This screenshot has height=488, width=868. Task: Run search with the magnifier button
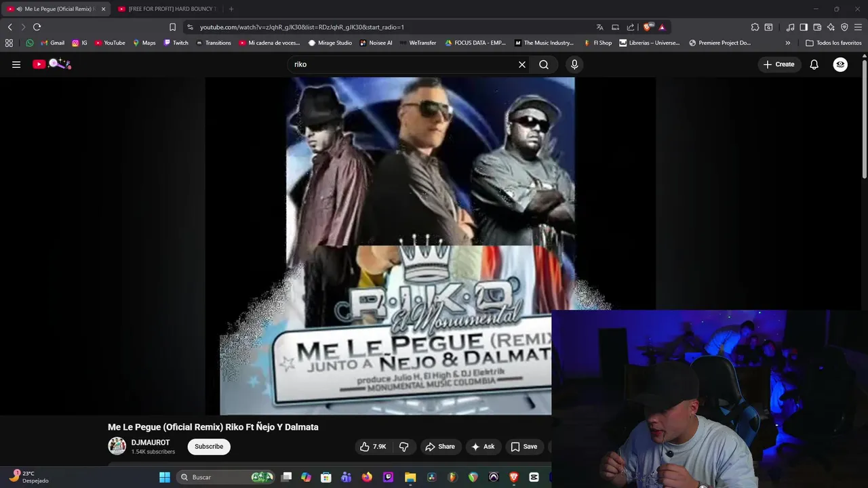(544, 64)
